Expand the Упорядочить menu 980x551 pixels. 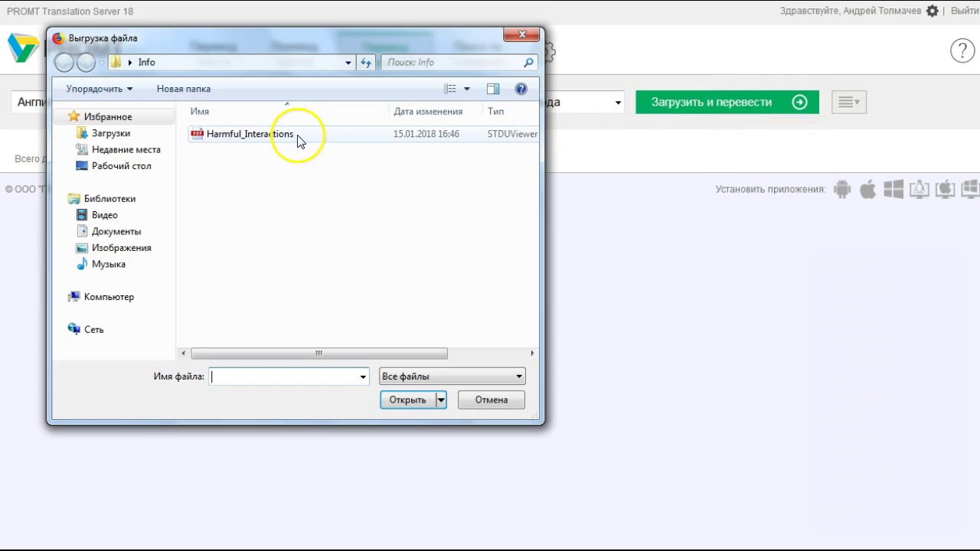(x=99, y=89)
